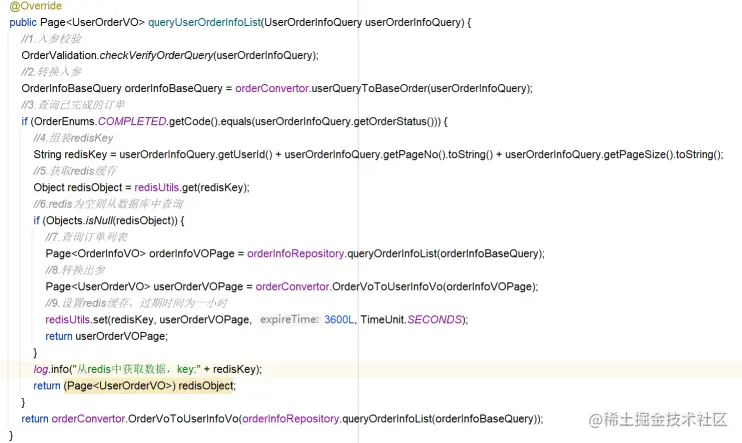
Task: Click the getUserId() call
Action: pos(245,155)
